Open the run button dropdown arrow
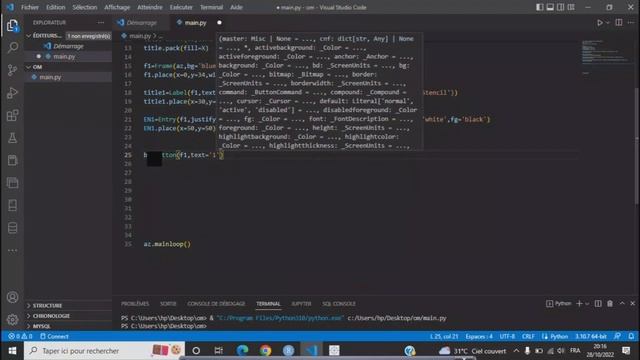This screenshot has width=640, height=360. [608, 23]
